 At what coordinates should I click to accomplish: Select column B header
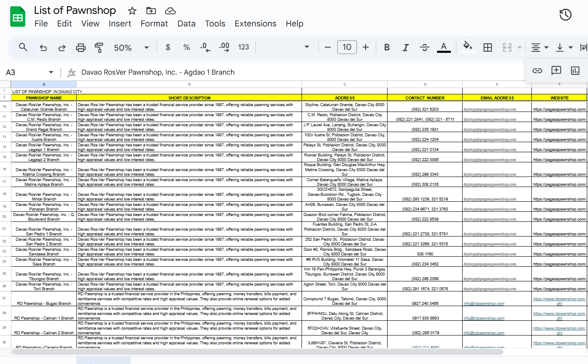pos(189,84)
